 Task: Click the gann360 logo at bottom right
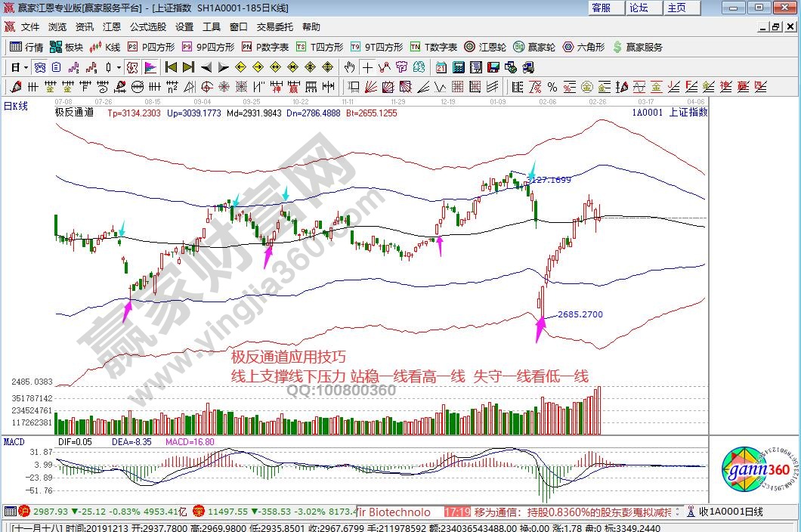(x=756, y=470)
